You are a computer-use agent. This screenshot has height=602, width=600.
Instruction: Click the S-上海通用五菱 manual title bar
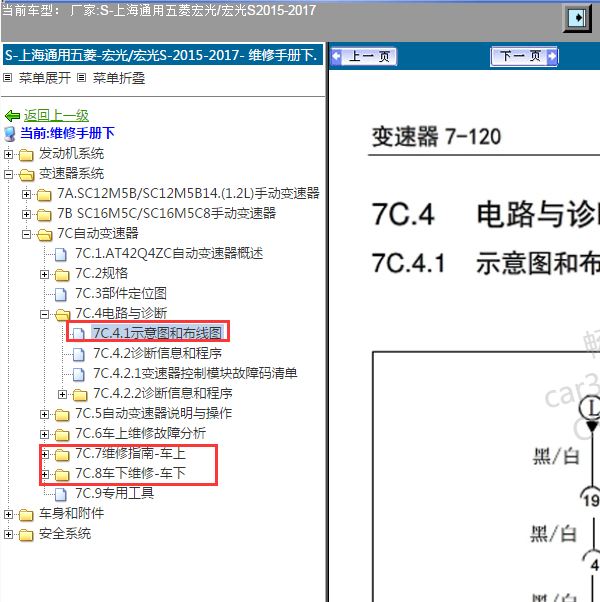163,55
